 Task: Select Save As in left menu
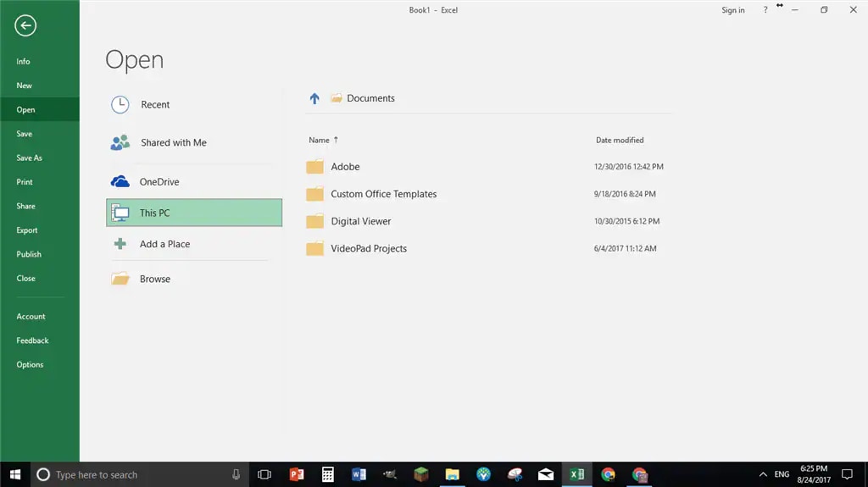point(29,158)
